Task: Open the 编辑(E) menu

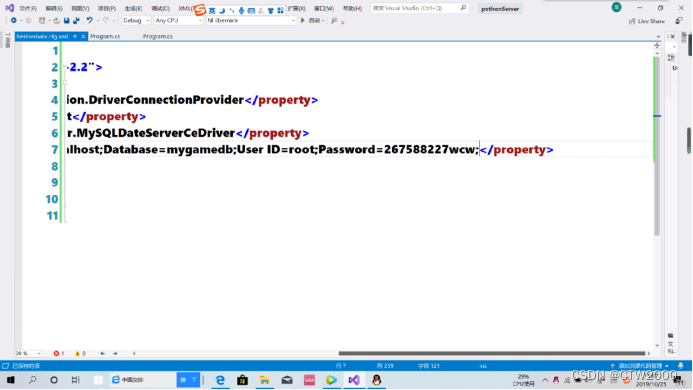Action: coord(54,8)
